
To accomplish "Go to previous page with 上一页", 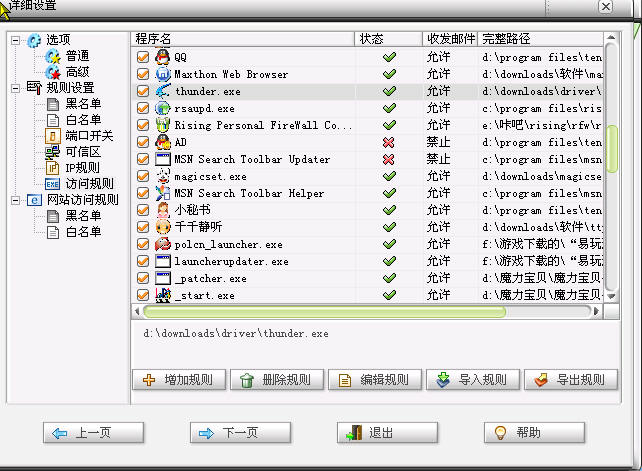I will [x=93, y=433].
